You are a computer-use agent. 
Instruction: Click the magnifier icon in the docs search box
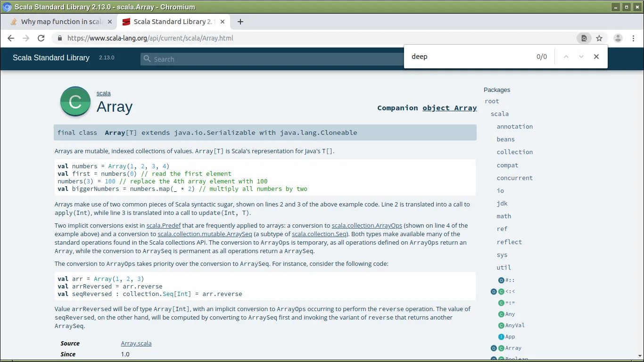point(147,59)
